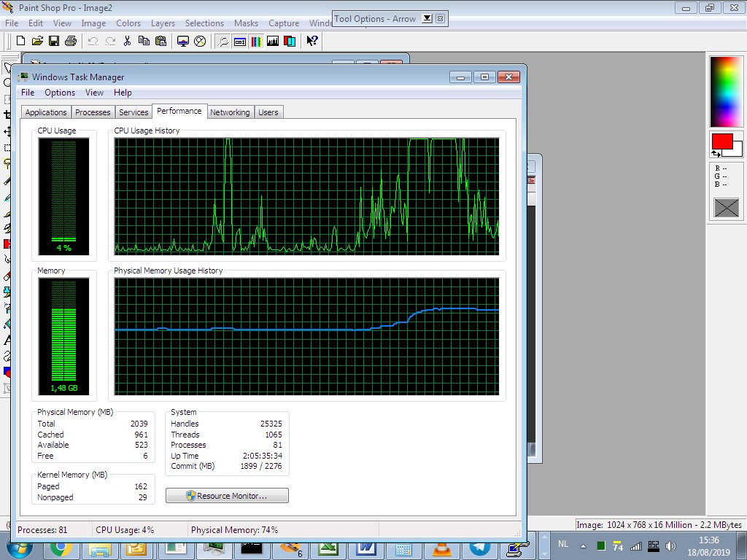The image size is (747, 560).
Task: Click the volume speaker tray icon
Action: coord(671,546)
